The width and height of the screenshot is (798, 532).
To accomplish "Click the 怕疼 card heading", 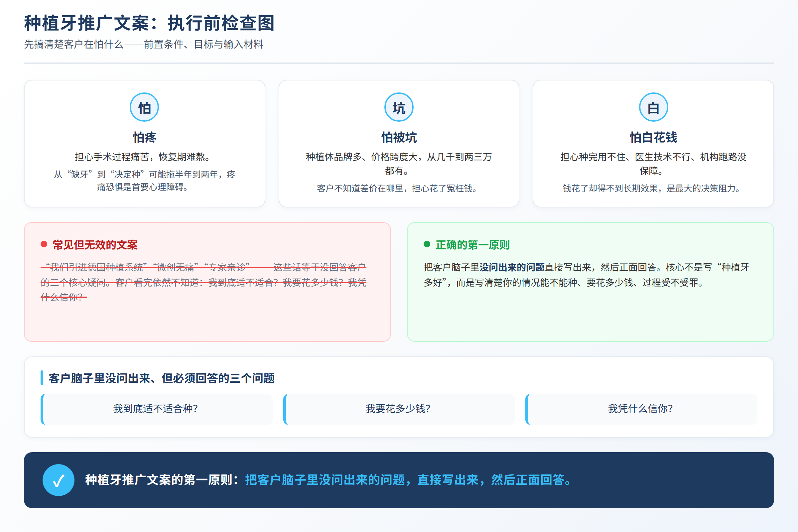I will 144,137.
